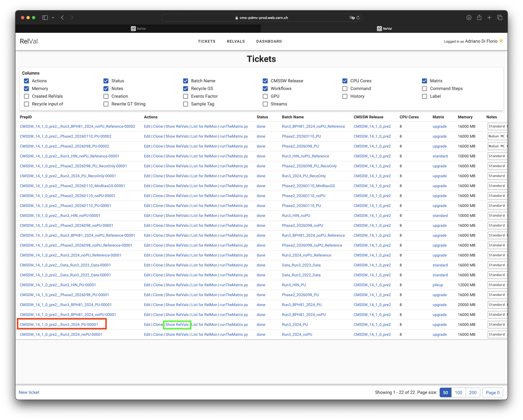Click the translate icon in address bar
This screenshot has width=523, height=420.
(x=352, y=18)
